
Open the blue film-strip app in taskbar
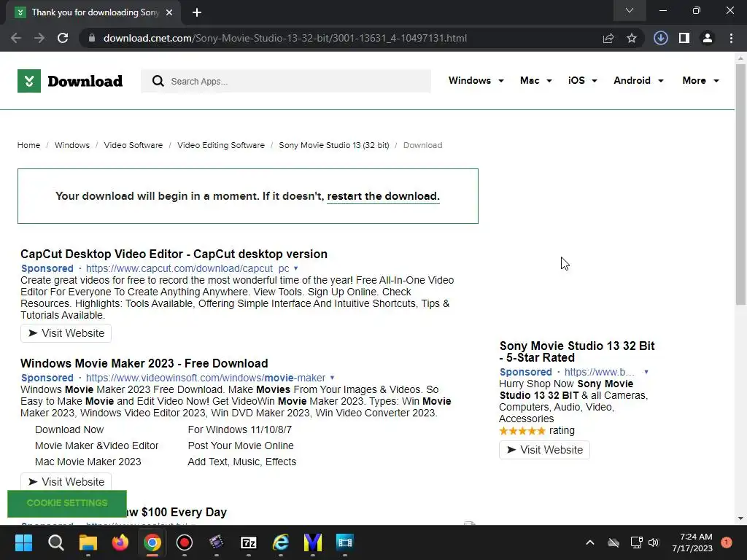[x=345, y=542]
